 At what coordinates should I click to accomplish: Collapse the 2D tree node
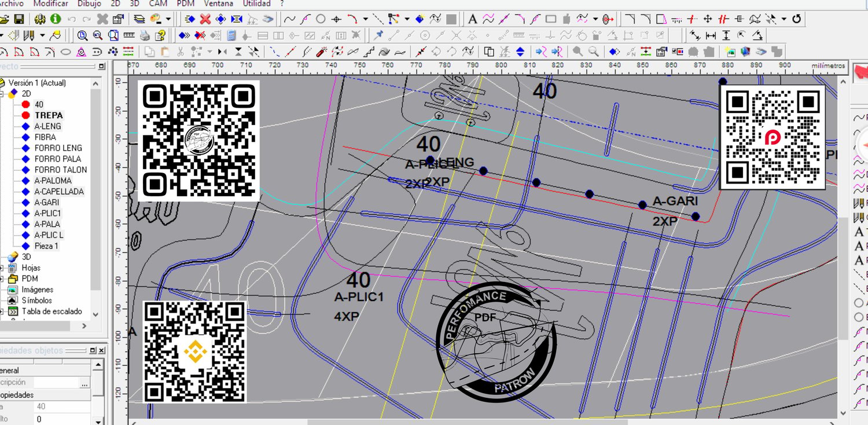pos(2,94)
